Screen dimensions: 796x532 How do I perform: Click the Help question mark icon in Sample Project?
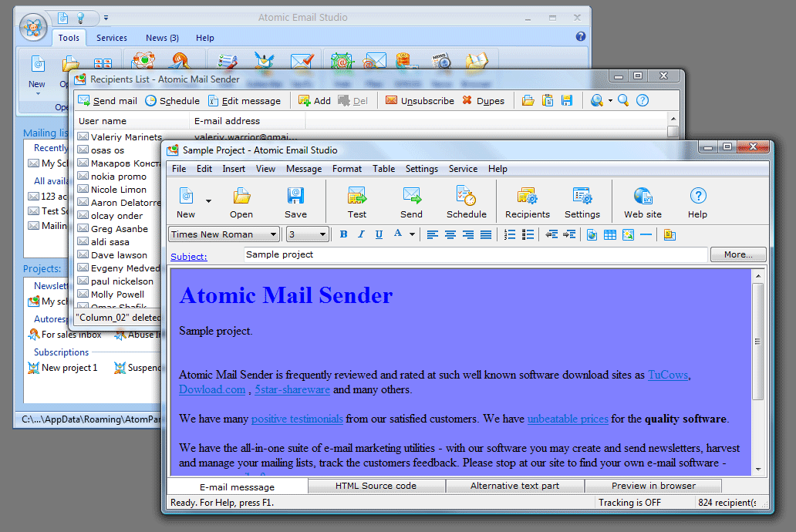pos(697,196)
